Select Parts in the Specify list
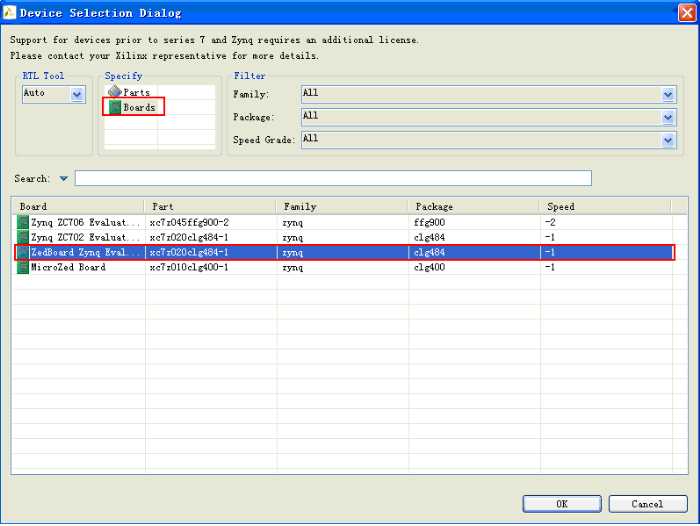The image size is (700, 526). click(136, 92)
